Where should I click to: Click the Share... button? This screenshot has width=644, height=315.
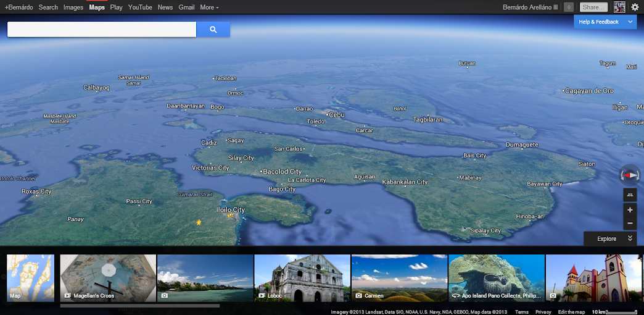coord(594,7)
